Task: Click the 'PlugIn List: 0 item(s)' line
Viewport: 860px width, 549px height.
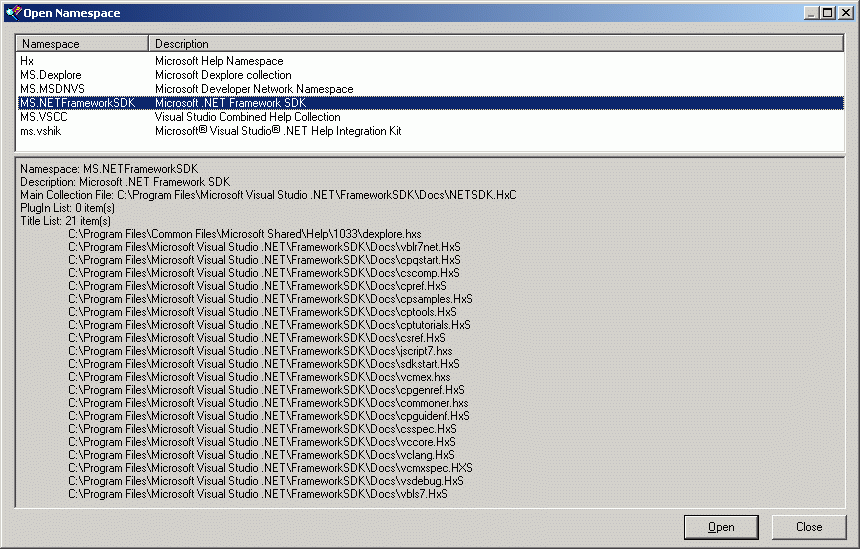Action: point(67,208)
